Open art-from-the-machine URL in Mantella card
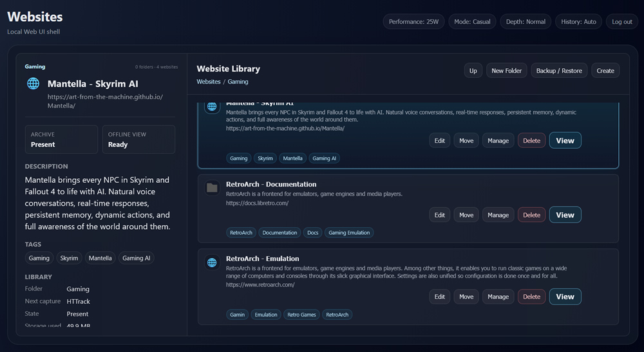 click(285, 129)
